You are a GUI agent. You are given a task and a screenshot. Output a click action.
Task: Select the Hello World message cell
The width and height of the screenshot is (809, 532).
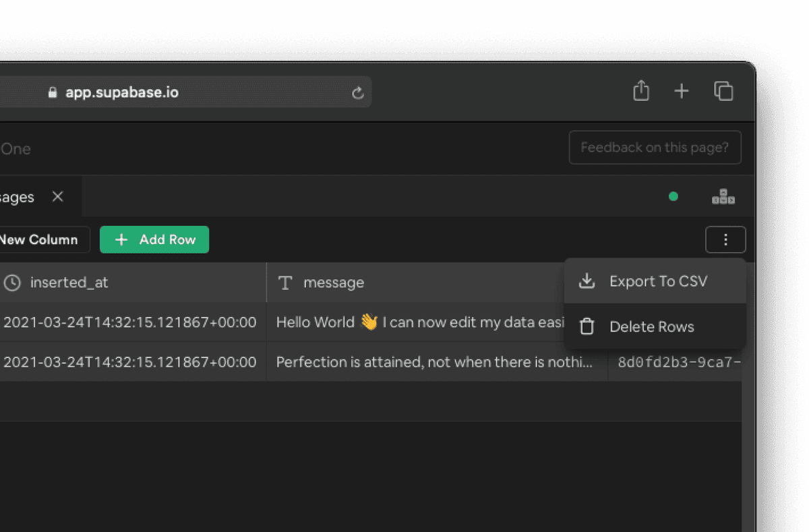(418, 322)
